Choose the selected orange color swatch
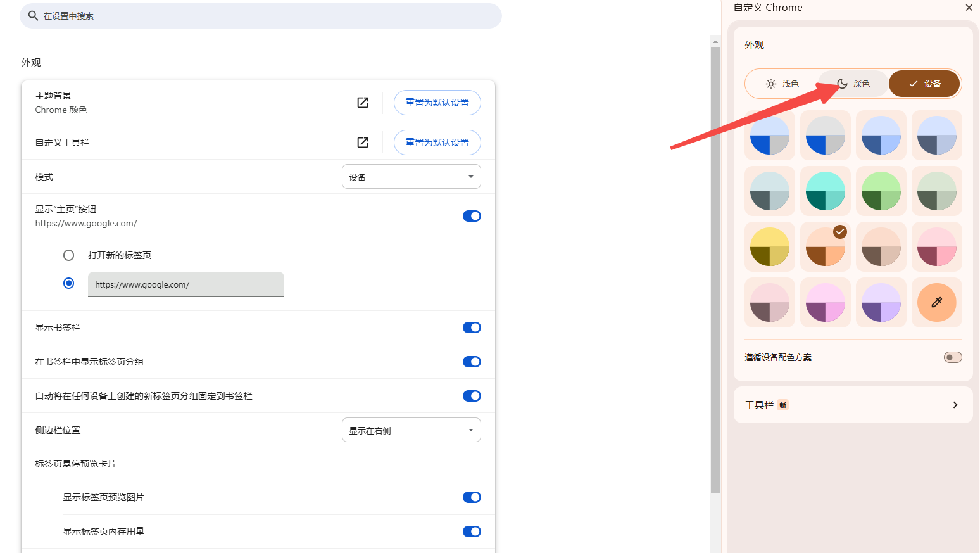 point(826,247)
